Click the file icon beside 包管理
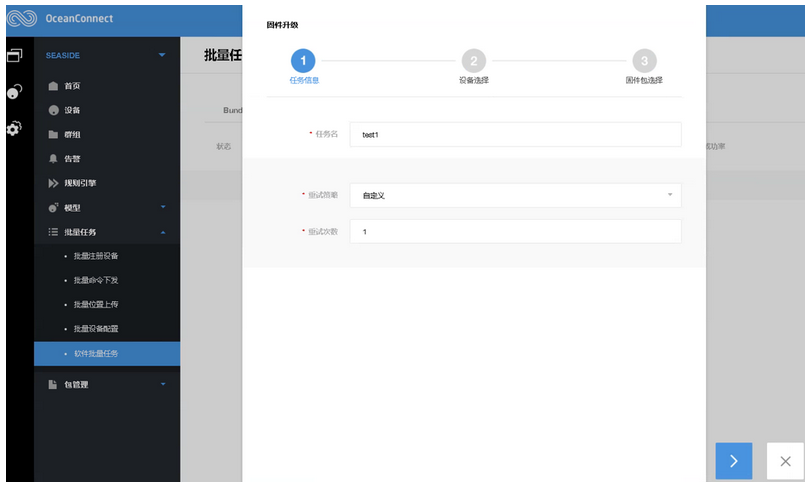805x486 pixels. [x=52, y=384]
